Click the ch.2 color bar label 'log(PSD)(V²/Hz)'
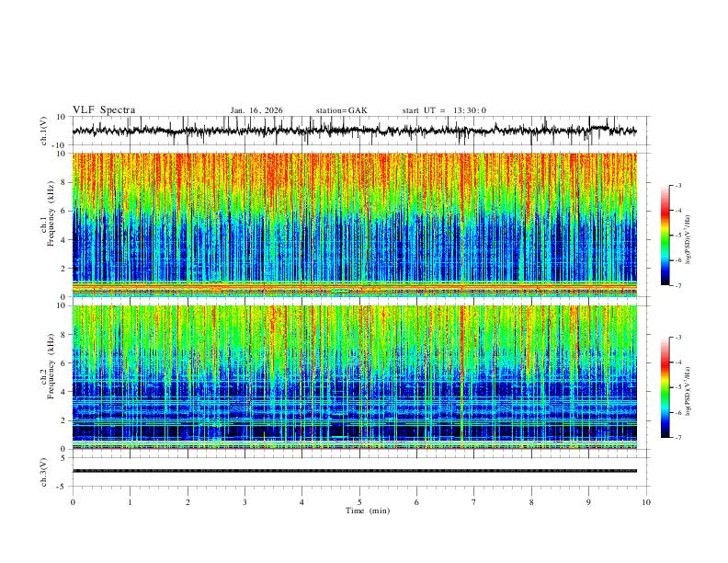The height and width of the screenshot is (563, 728). tap(688, 392)
